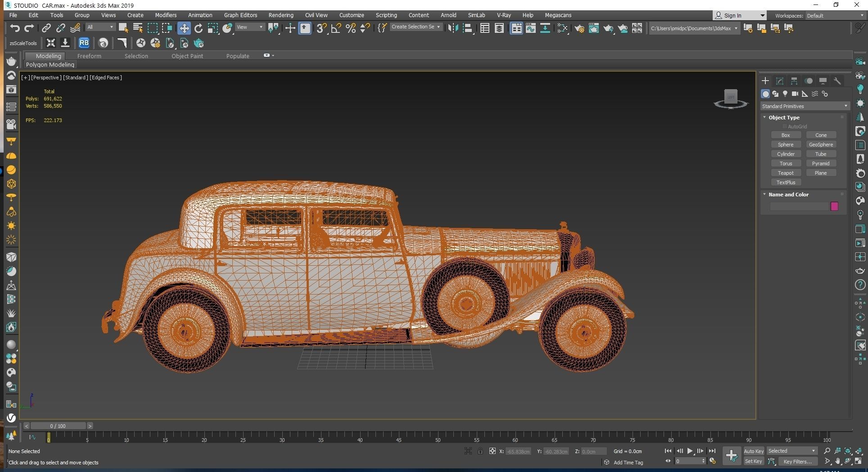Show Cameras category in Create panel
Viewport: 868px width, 472px height.
pos(795,94)
